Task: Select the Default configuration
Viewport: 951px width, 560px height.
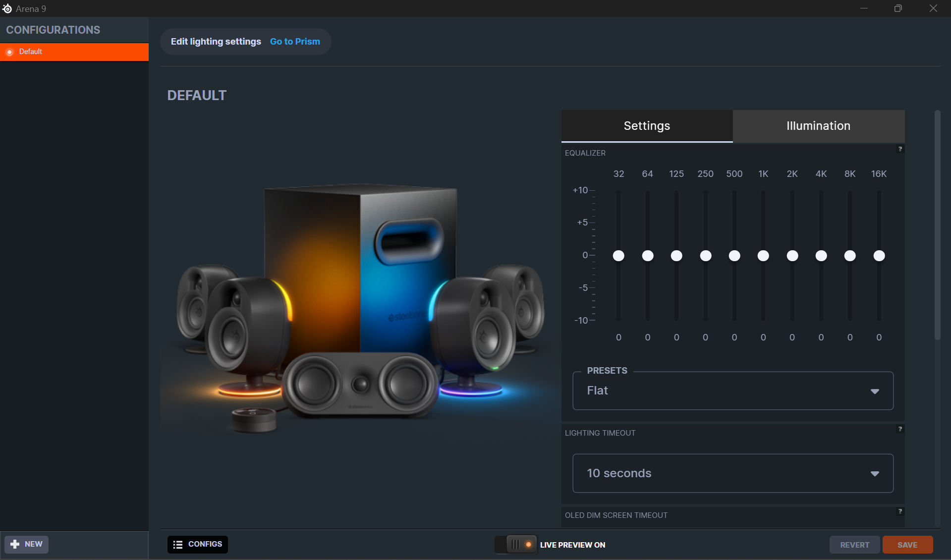Action: [x=74, y=52]
